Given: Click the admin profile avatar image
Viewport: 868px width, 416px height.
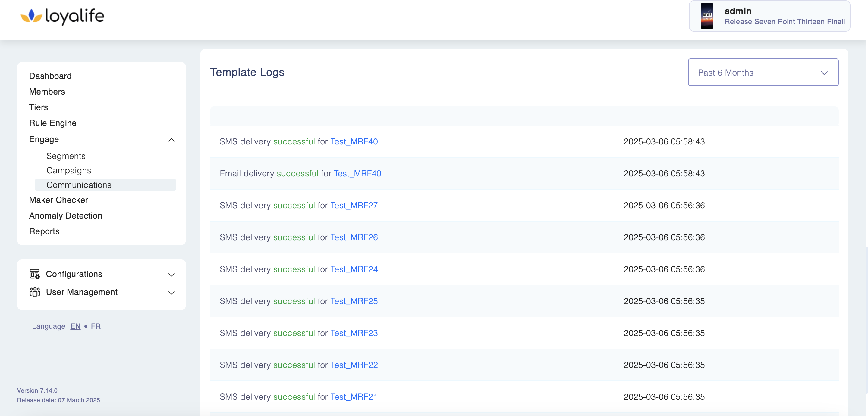Looking at the screenshot, I should [707, 16].
